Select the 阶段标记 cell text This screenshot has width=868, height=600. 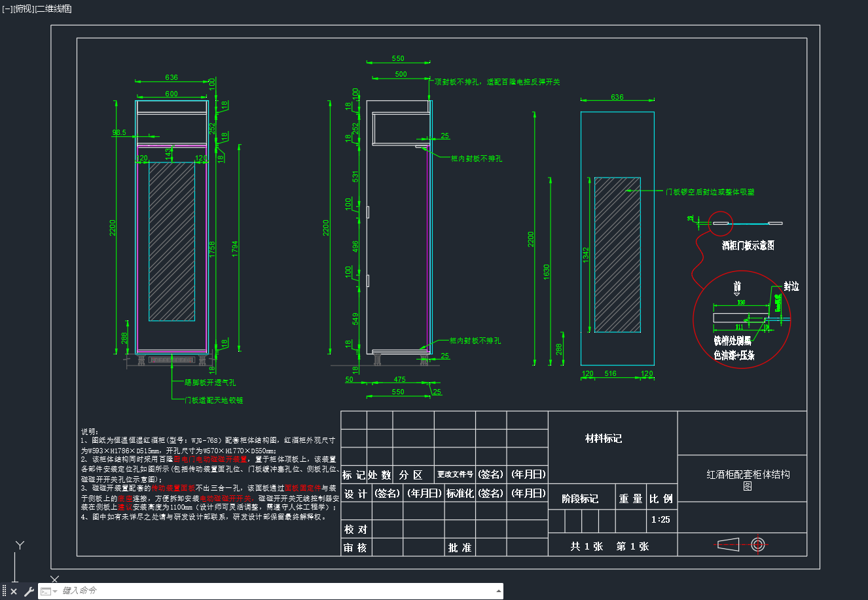click(x=580, y=498)
